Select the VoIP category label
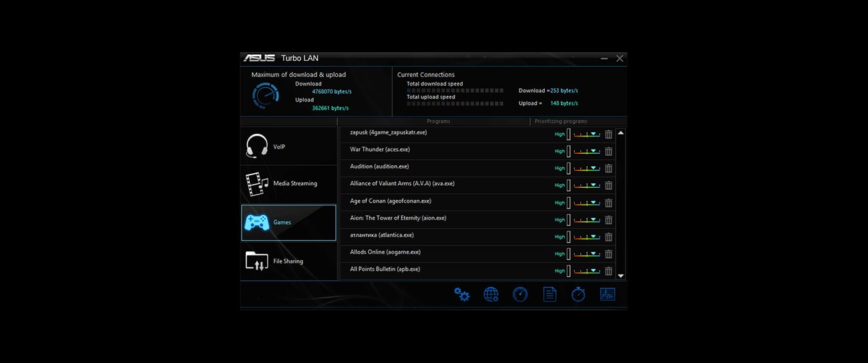The height and width of the screenshot is (363, 868). point(279,147)
